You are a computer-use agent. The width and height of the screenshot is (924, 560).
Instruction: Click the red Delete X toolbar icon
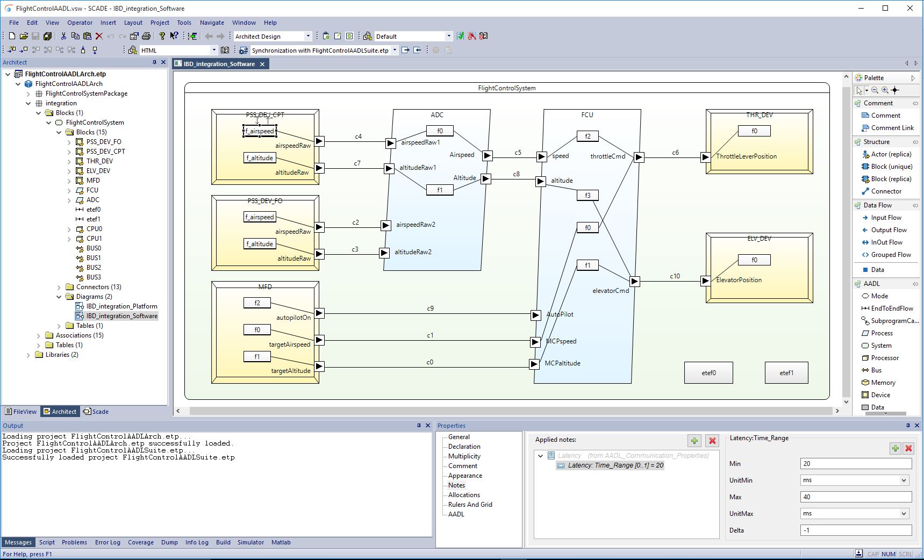click(x=99, y=36)
